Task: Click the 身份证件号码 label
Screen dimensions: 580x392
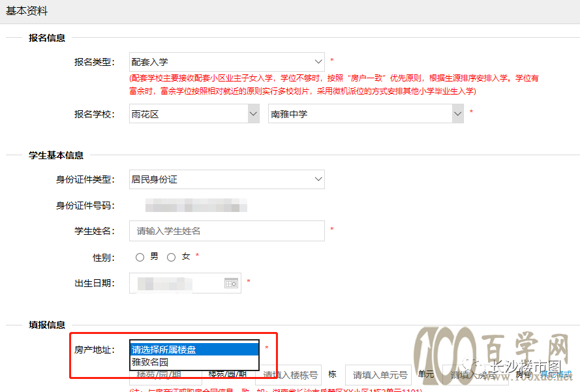Action: click(x=85, y=205)
